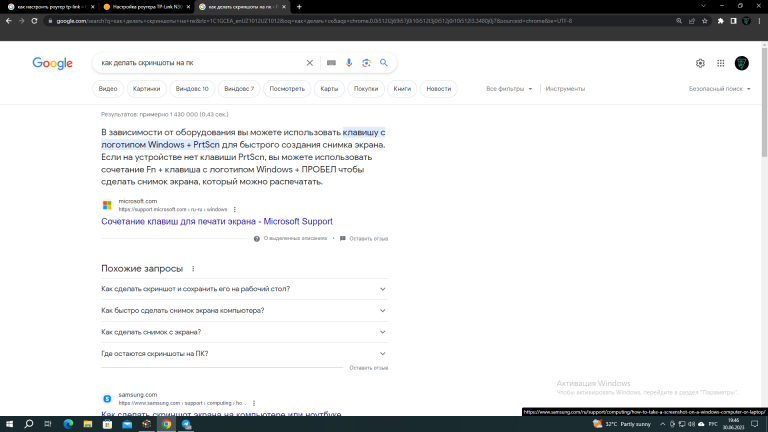The width and height of the screenshot is (768, 432).
Task: Click 'Оставить отзыв' below related questions
Action: pos(368,368)
